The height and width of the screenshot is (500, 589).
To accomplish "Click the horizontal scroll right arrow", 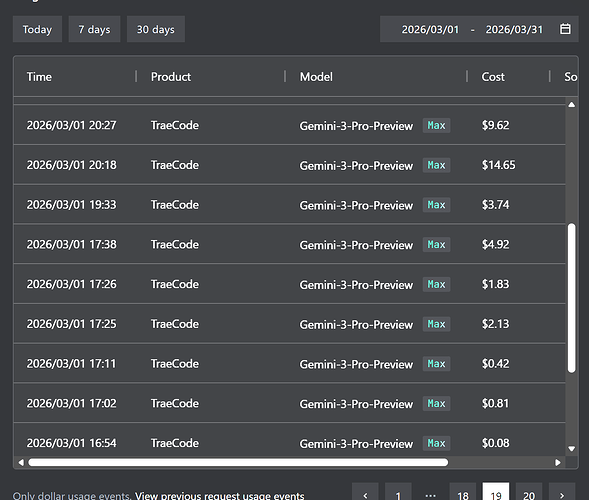I will 558,462.
